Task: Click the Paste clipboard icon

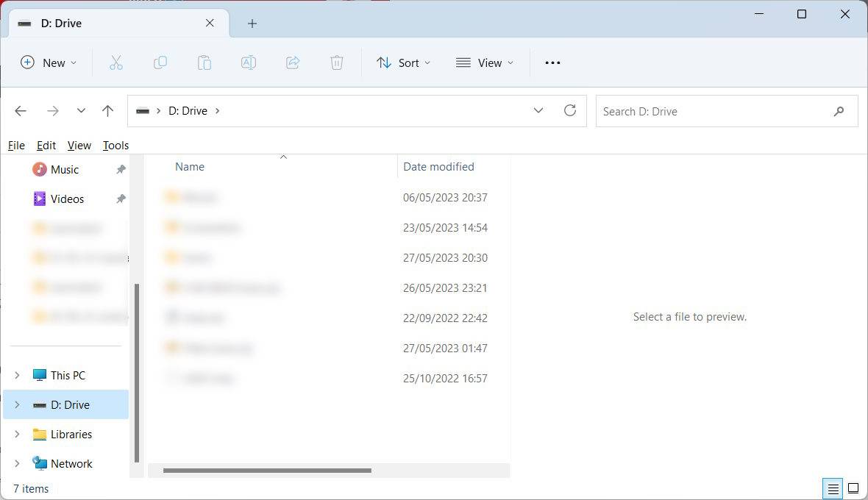Action: point(204,63)
